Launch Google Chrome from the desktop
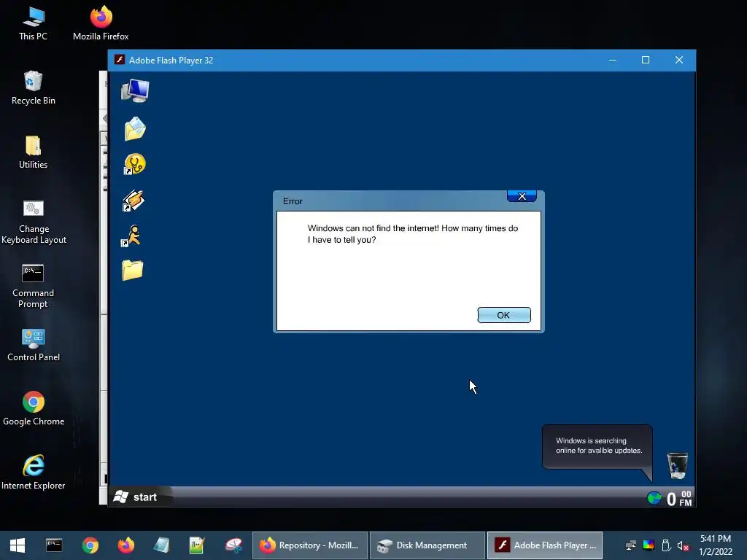 pyautogui.click(x=34, y=409)
